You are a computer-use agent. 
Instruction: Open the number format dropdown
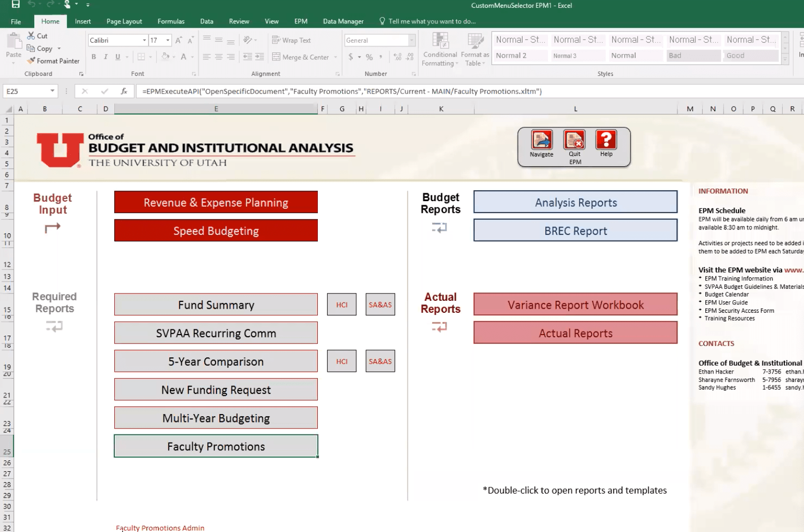click(411, 40)
